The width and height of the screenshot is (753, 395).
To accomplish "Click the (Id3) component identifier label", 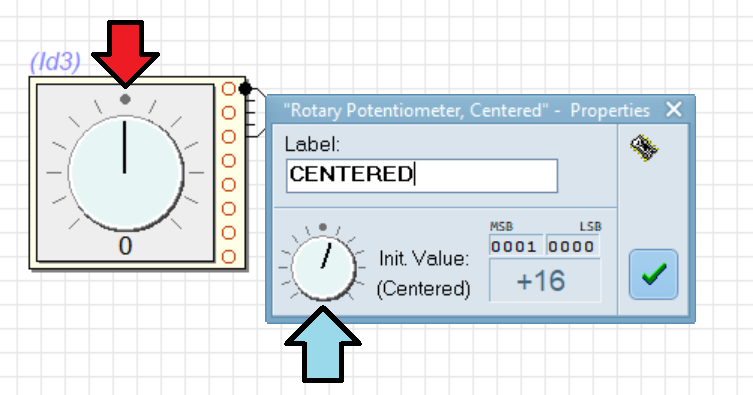I will (55, 61).
